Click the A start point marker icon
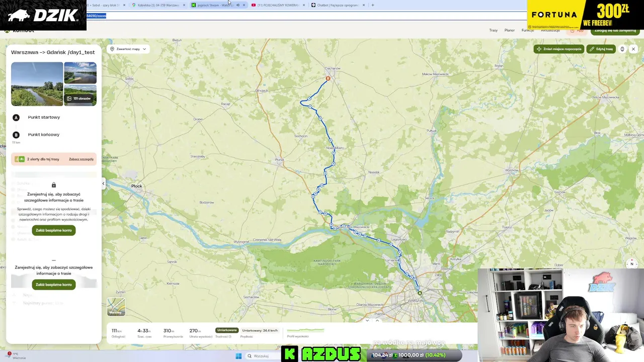The height and width of the screenshot is (362, 644). tap(16, 117)
